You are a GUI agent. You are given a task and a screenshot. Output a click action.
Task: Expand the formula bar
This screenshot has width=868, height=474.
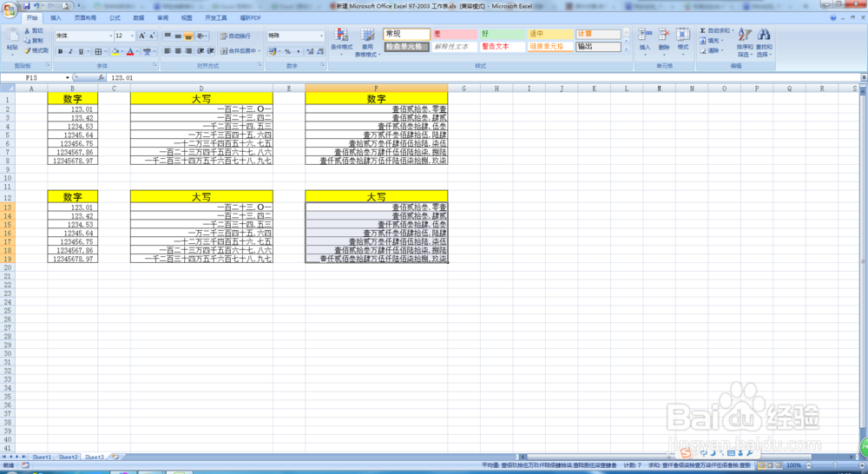tap(864, 77)
